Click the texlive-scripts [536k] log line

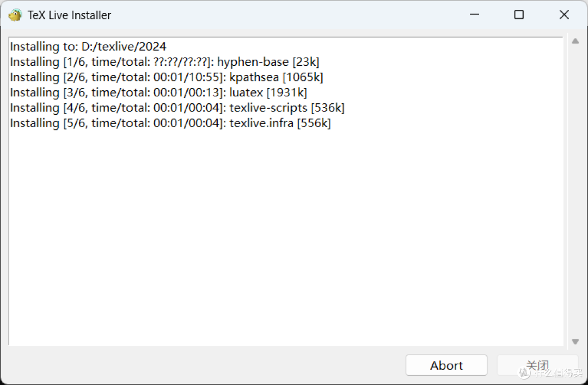(177, 108)
